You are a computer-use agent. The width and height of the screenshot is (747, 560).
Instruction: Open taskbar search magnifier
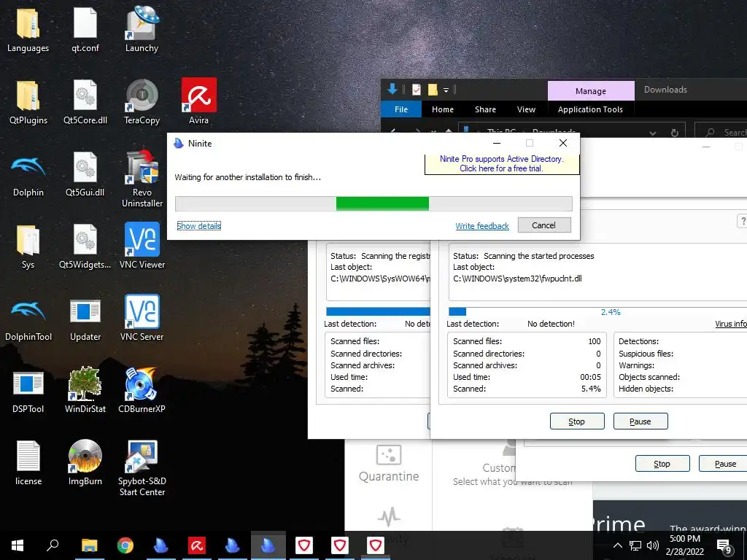53,545
